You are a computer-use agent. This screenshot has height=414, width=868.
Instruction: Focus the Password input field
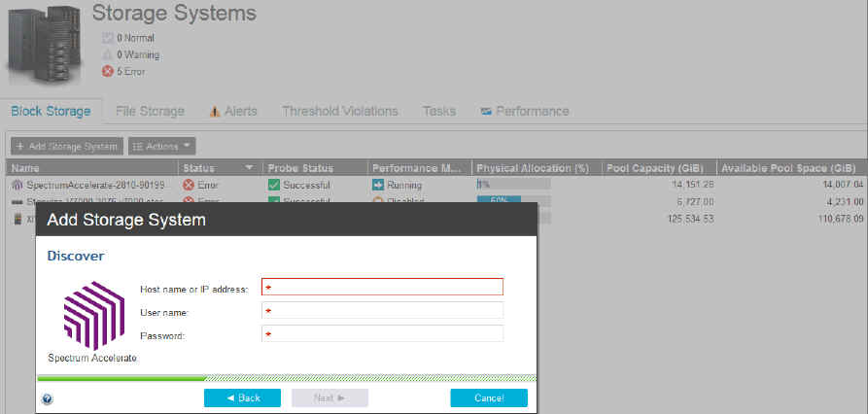click(383, 333)
